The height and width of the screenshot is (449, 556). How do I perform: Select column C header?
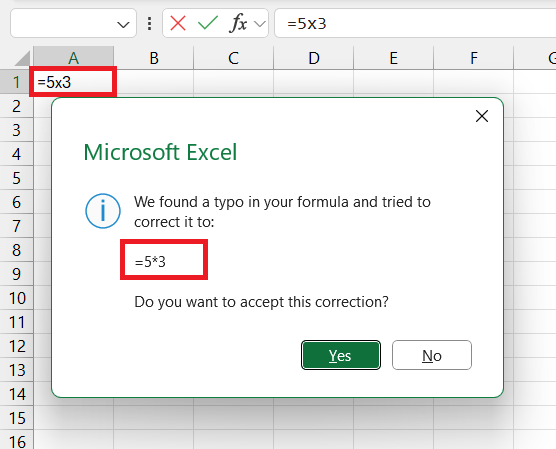pyautogui.click(x=233, y=58)
